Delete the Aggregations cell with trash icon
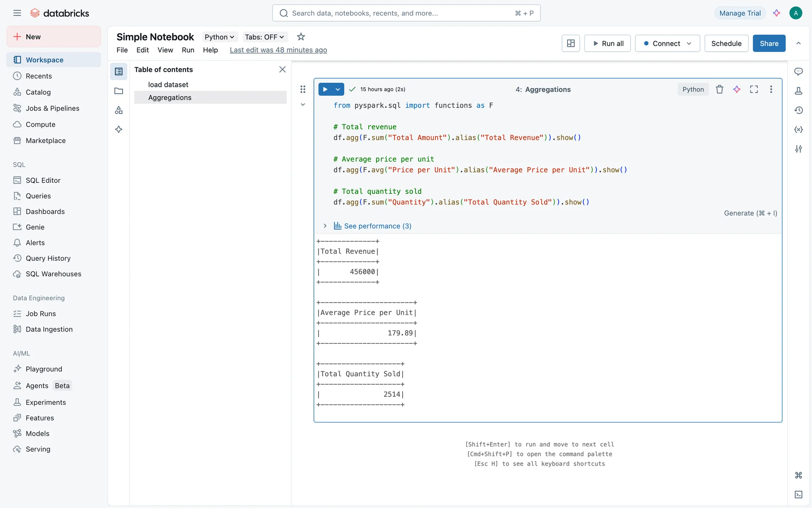 click(x=719, y=89)
